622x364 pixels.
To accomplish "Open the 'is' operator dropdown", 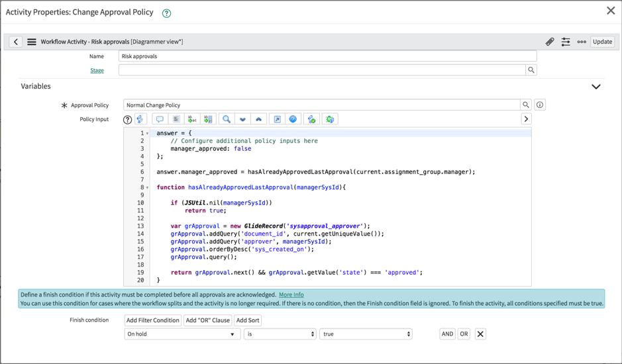I will [x=280, y=334].
